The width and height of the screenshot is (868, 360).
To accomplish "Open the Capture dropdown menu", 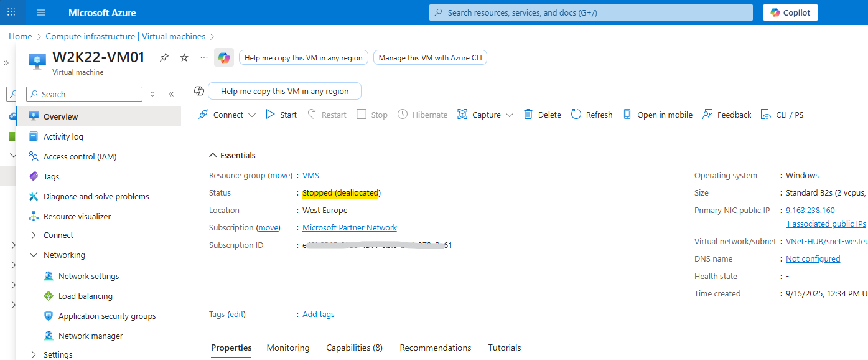I will pyautogui.click(x=485, y=115).
